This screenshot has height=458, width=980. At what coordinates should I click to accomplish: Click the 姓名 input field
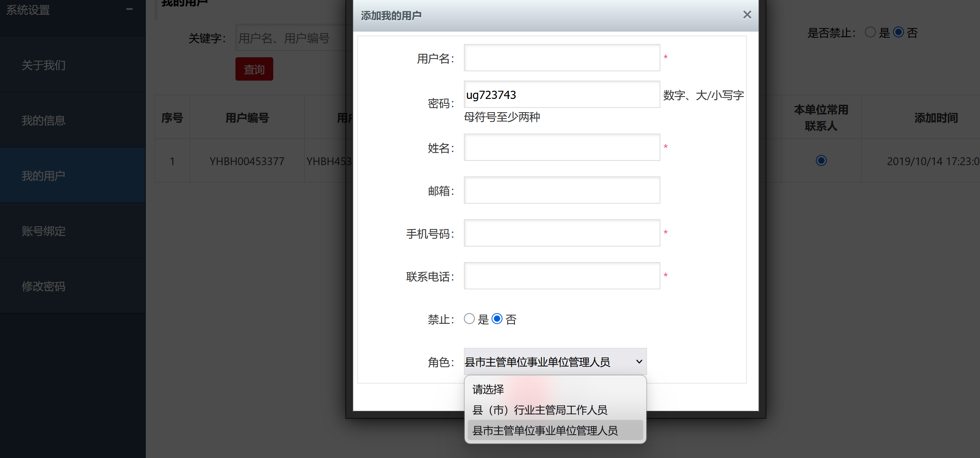pyautogui.click(x=562, y=147)
